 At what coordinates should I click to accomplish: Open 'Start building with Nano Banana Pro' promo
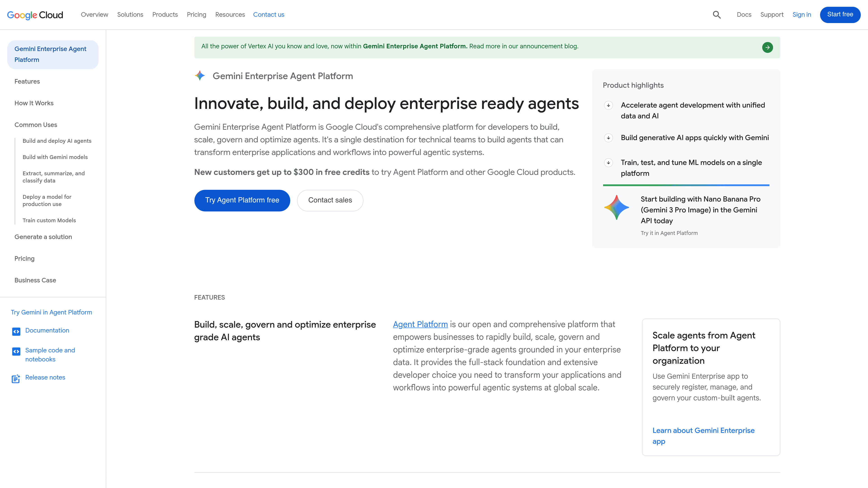click(700, 210)
